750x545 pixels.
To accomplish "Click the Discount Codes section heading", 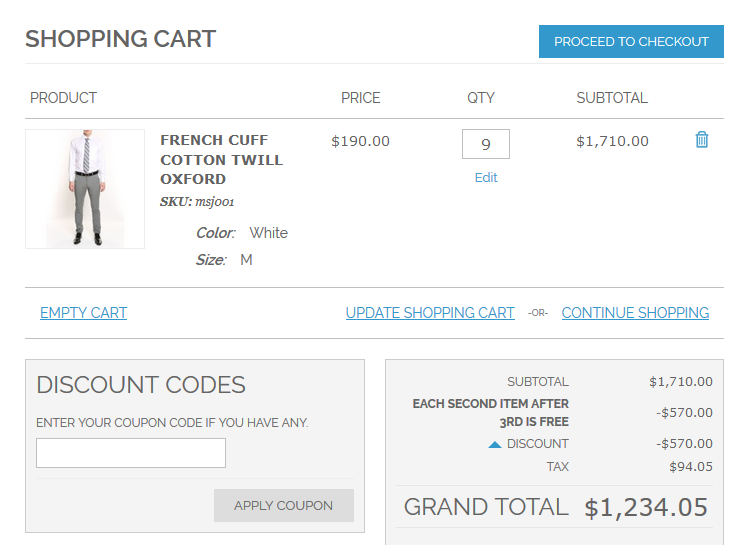I will [141, 385].
